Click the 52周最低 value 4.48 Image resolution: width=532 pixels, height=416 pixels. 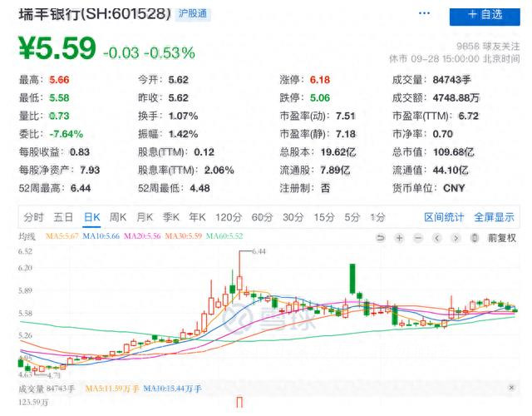(x=199, y=188)
